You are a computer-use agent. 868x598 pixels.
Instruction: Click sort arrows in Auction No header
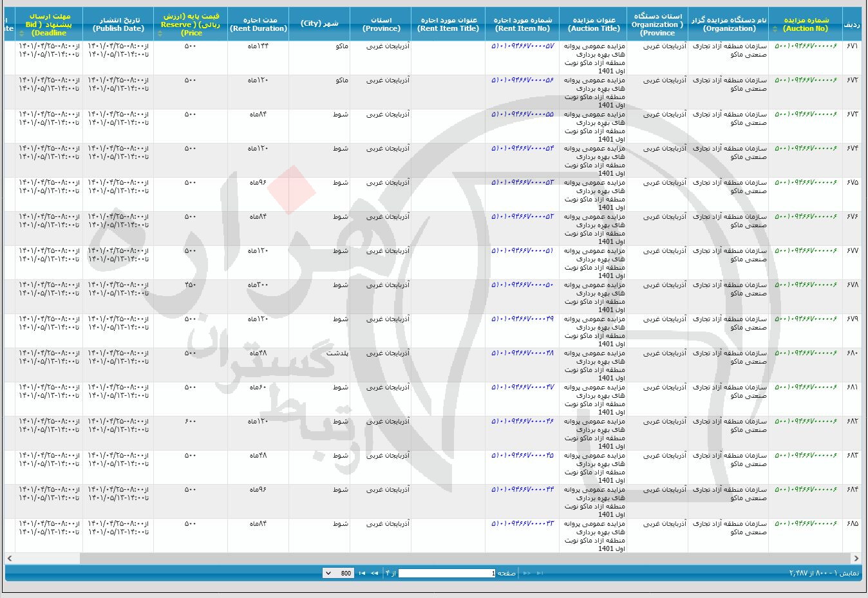click(775, 29)
